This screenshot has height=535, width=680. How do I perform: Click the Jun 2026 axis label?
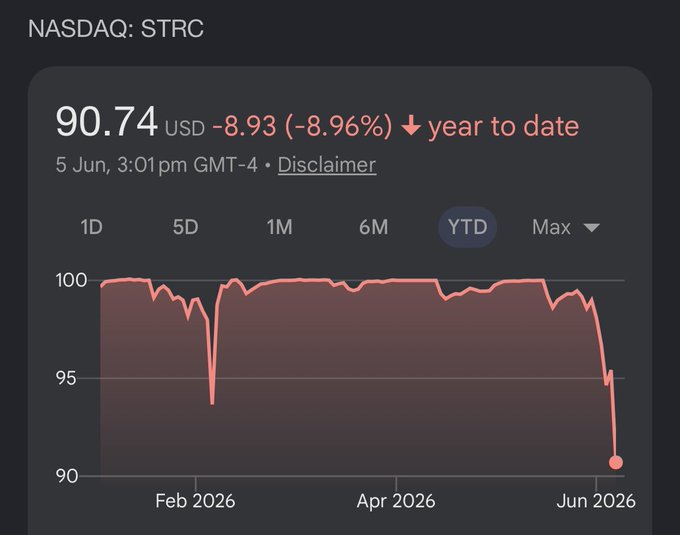pos(596,501)
